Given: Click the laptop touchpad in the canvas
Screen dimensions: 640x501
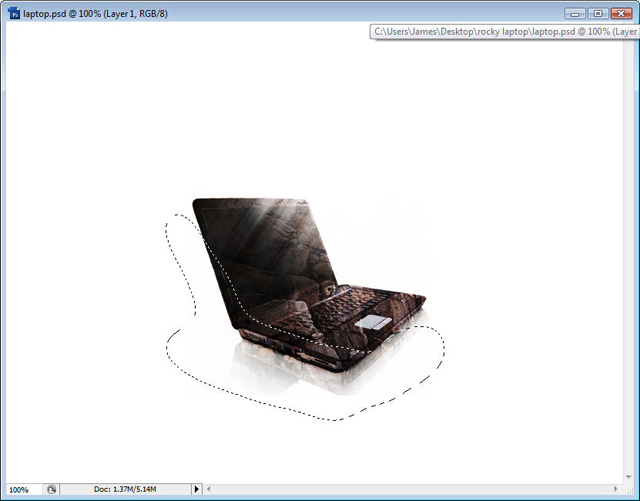Looking at the screenshot, I should [x=373, y=322].
